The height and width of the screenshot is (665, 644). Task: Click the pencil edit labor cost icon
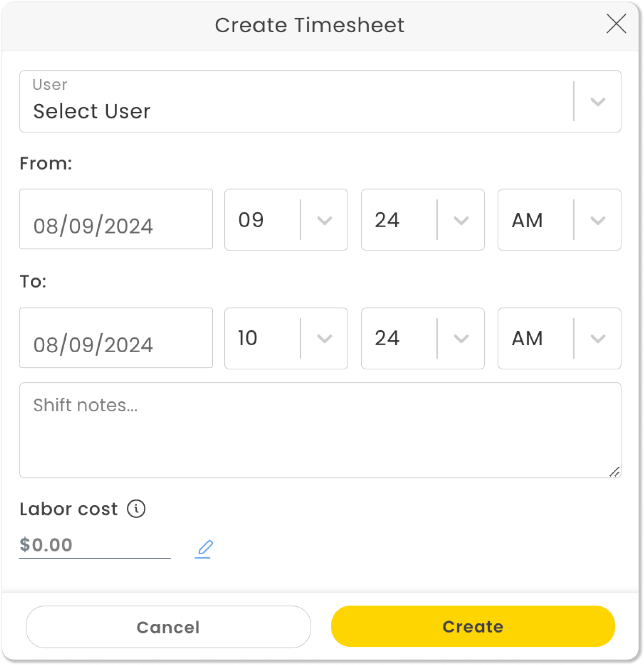pyautogui.click(x=204, y=548)
